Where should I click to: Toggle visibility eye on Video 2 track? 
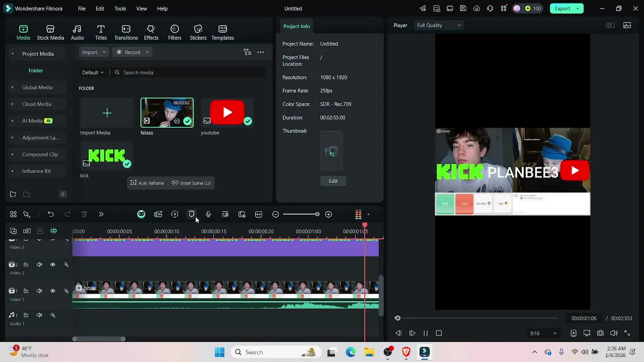pyautogui.click(x=52, y=264)
